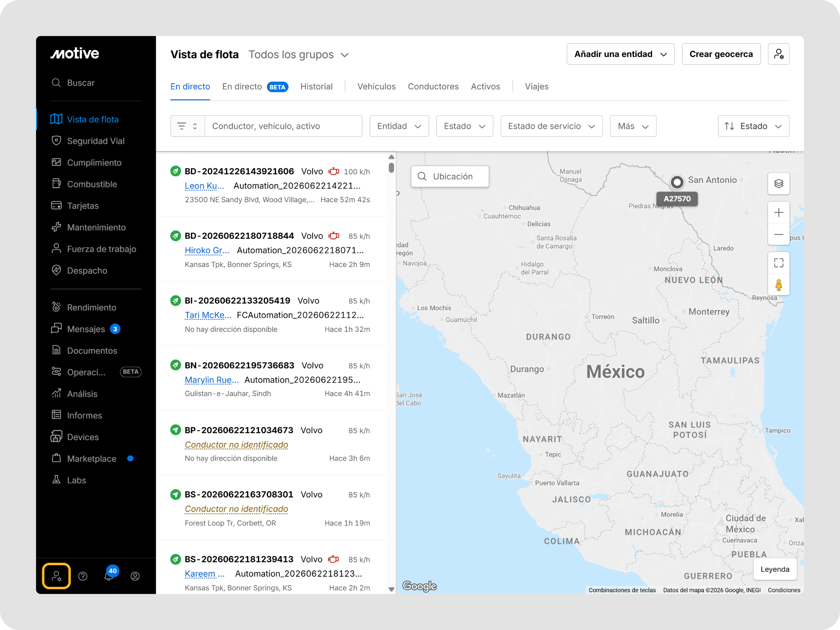
Task: Click the user settings icon beside Crear geocerca
Action: point(778,54)
